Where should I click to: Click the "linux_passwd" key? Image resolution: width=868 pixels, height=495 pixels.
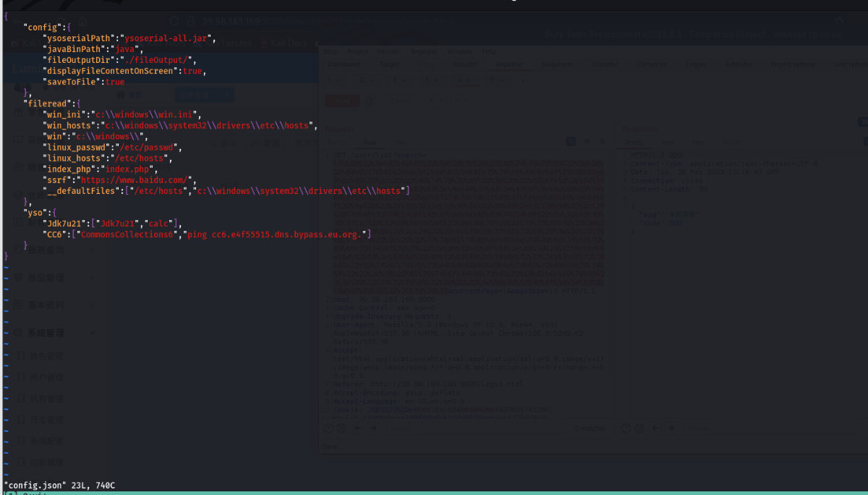[77, 147]
